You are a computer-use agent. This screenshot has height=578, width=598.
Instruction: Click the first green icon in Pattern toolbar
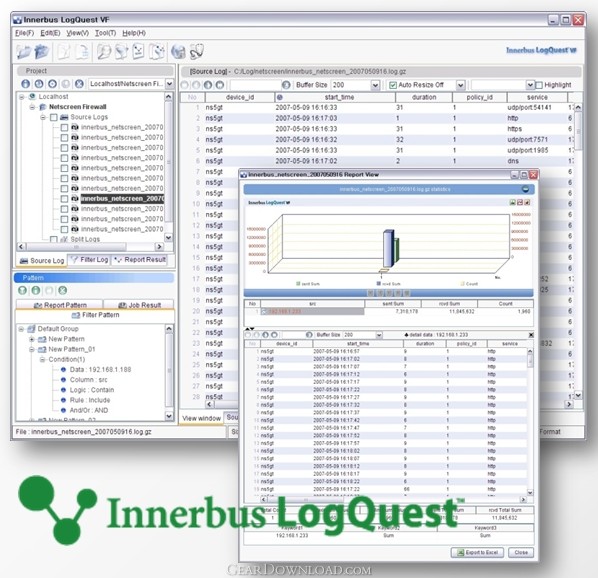pos(23,291)
